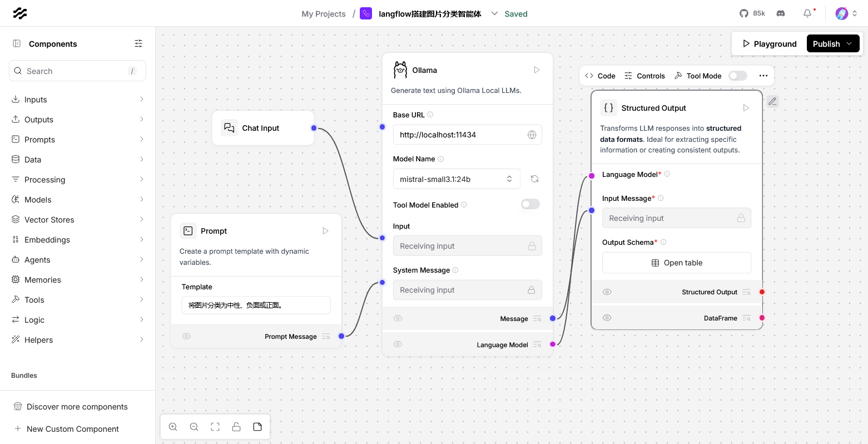Viewport: 868px width, 444px height.
Task: Open Model Name dropdown mistral-small3.1:24b
Action: click(x=457, y=179)
